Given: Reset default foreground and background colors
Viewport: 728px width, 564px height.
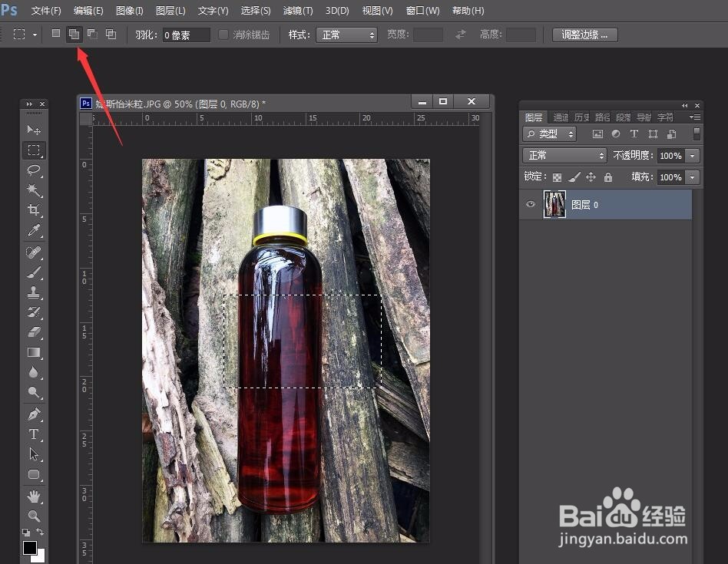Looking at the screenshot, I should pyautogui.click(x=26, y=533).
